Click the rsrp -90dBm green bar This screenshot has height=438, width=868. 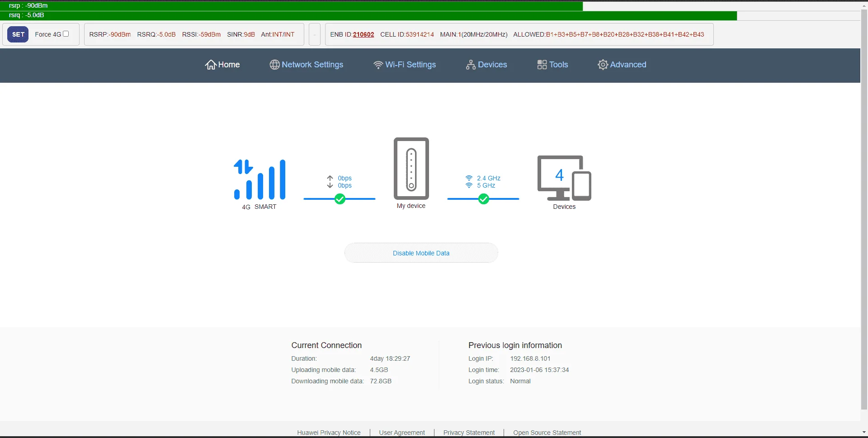[x=292, y=6]
